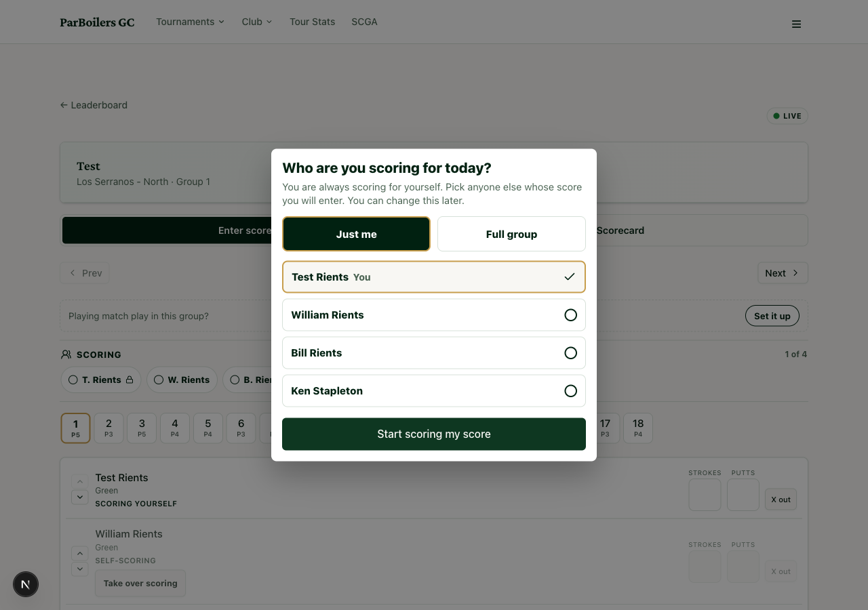868x610 pixels.
Task: Click the people icon next to SCORING
Action: [66, 354]
